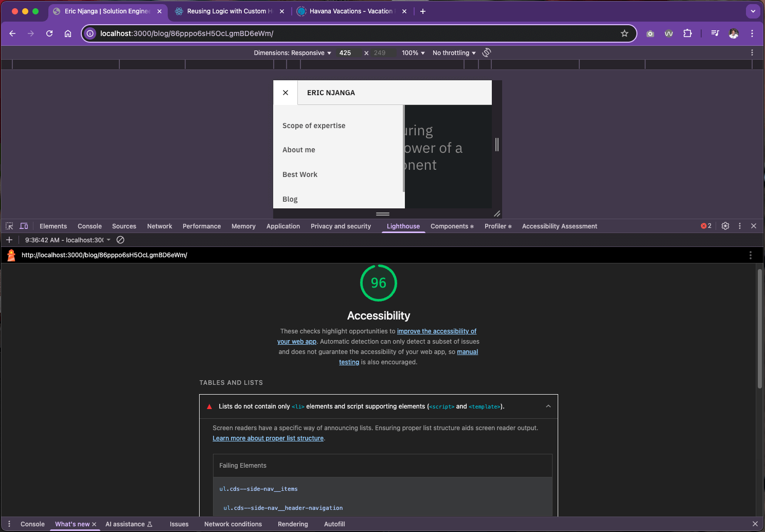The width and height of the screenshot is (765, 532).
Task: Enable the inspect element mode
Action: click(9, 226)
